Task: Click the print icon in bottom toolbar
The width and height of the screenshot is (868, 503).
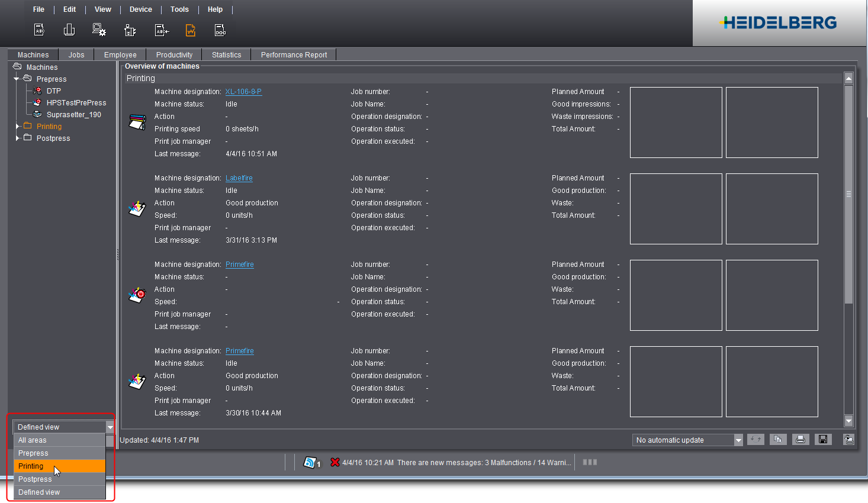Action: tap(800, 439)
